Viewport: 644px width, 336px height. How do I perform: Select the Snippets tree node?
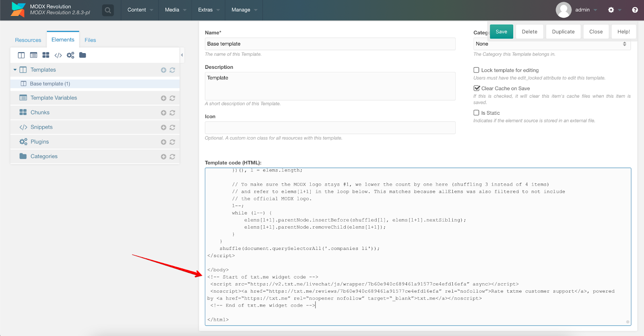click(95, 127)
